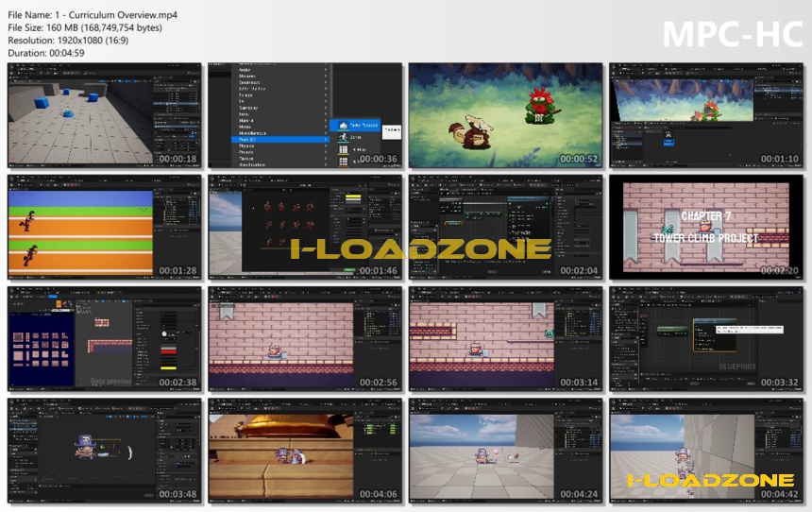Open the pirate sprite editor thumbnail at 00:03:48
812x512 pixels.
point(105,451)
